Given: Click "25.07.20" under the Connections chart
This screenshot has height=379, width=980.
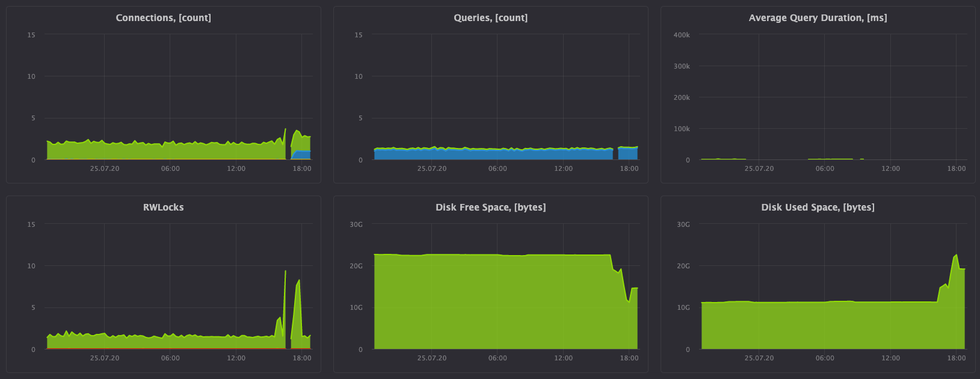Looking at the screenshot, I should (x=105, y=168).
